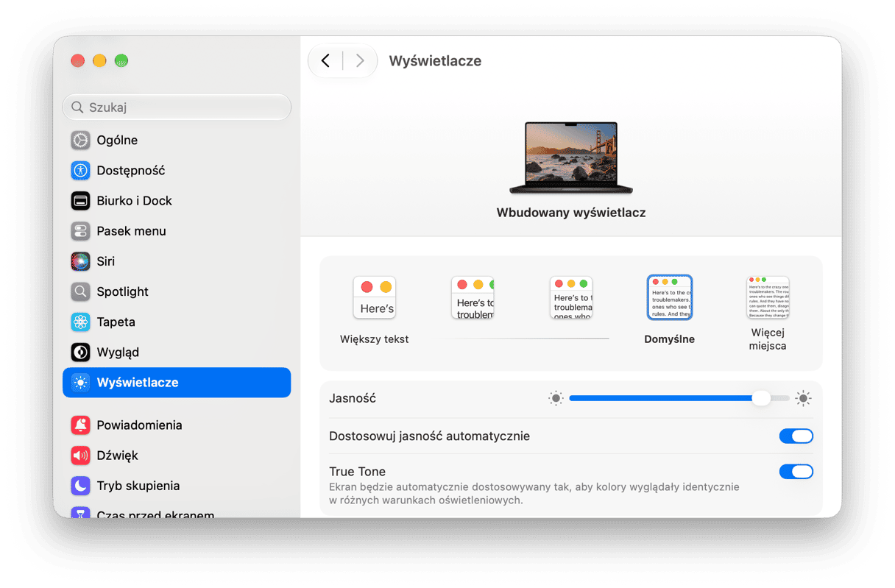This screenshot has height=588, width=895.
Task: Select Domyślne resolution thumbnail
Action: tap(670, 297)
